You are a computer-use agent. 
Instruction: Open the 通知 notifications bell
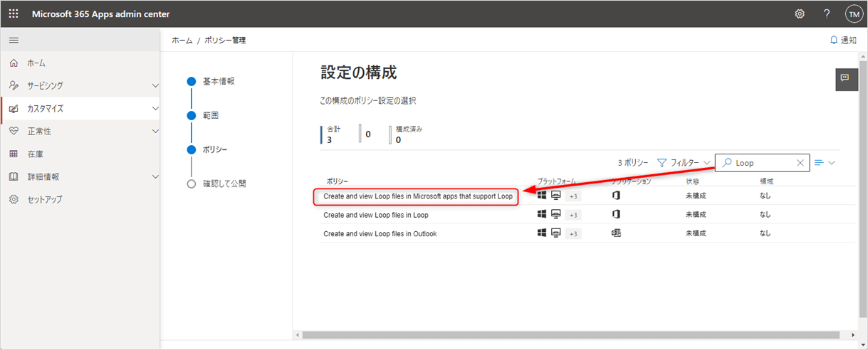(843, 41)
